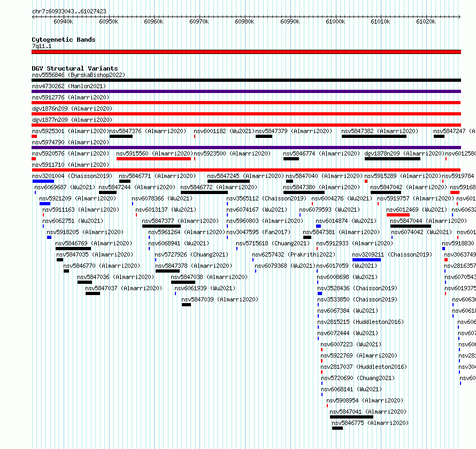Select the black bar under nsv5847044
Image resolution: width=476 pixels, height=449 pixels.
411,226
